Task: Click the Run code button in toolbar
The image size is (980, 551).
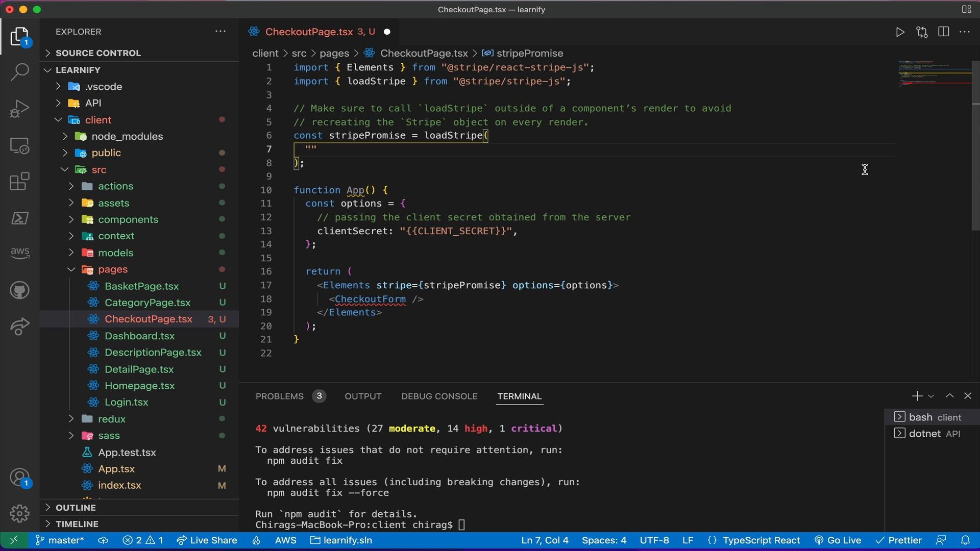Action: click(x=900, y=32)
